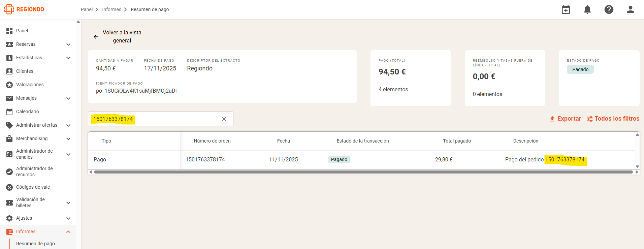Select Resumen de pago submenu item
The image size is (644, 249).
point(35,244)
